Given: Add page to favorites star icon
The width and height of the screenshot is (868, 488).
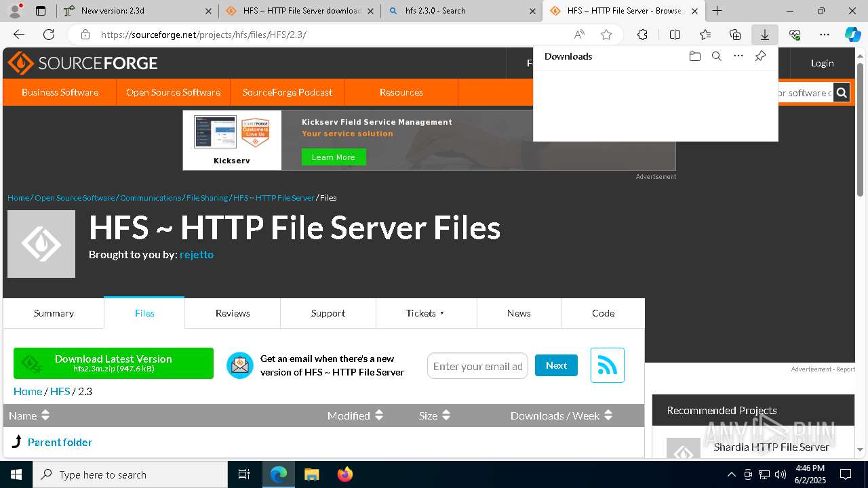Looking at the screenshot, I should [x=606, y=35].
